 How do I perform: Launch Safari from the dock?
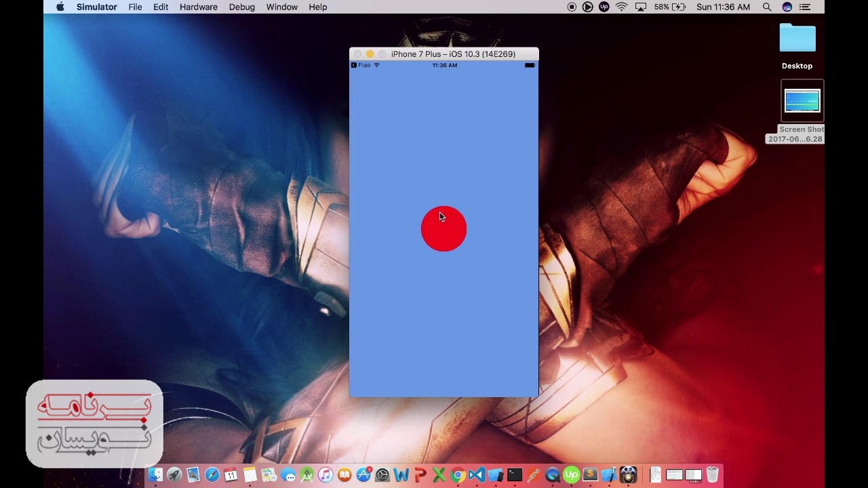coord(212,475)
